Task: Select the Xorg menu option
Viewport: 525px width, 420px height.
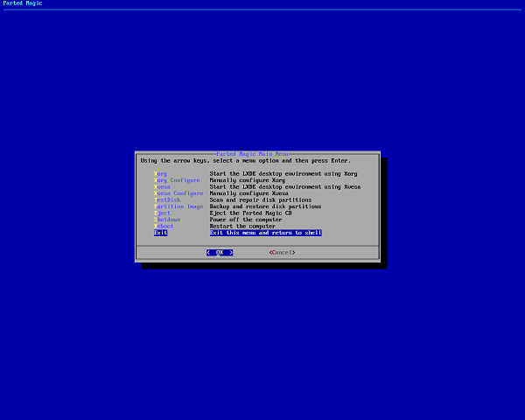Action: point(160,173)
